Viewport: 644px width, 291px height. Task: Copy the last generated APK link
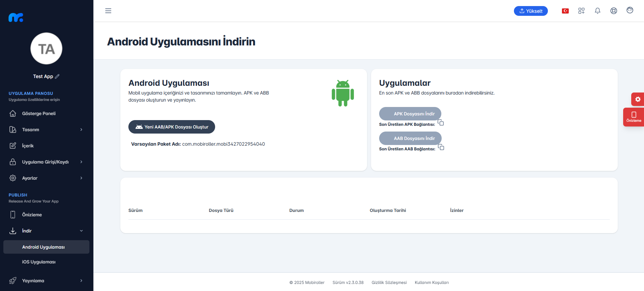[x=441, y=123]
